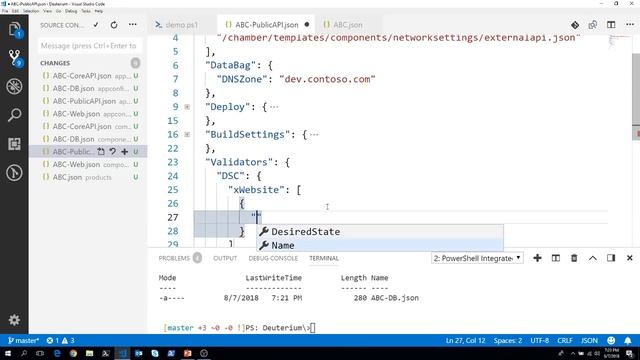This screenshot has width=640, height=360.
Task: Open the editor more actions ellipsis
Action: (630, 25)
